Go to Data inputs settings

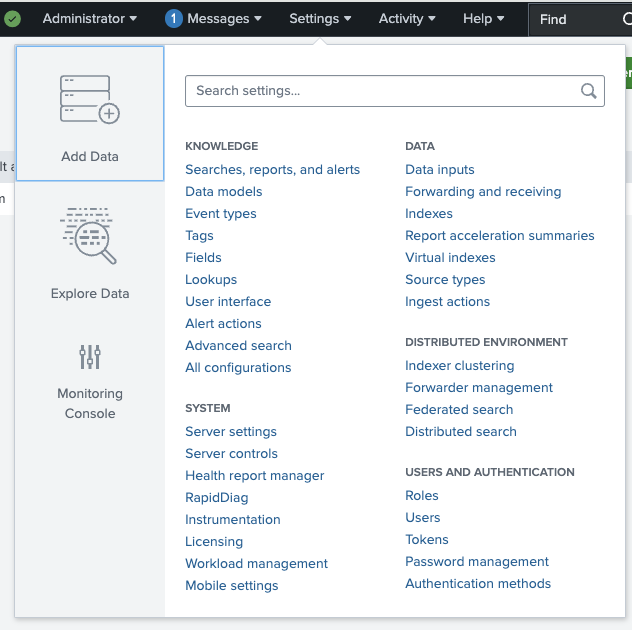click(x=440, y=170)
